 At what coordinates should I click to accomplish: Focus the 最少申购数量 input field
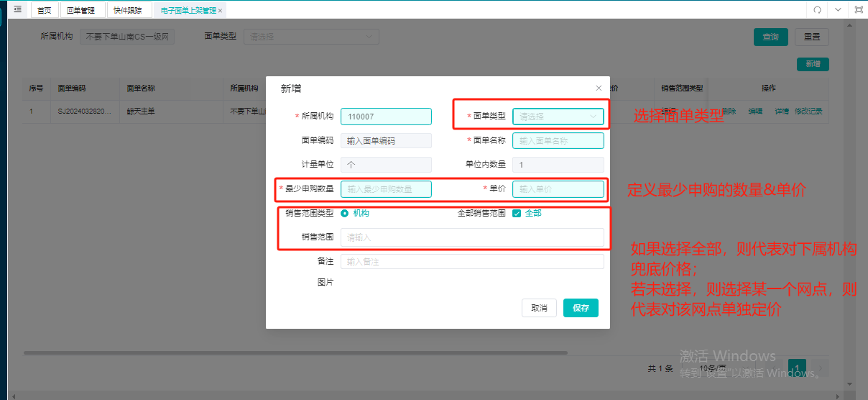coord(386,189)
